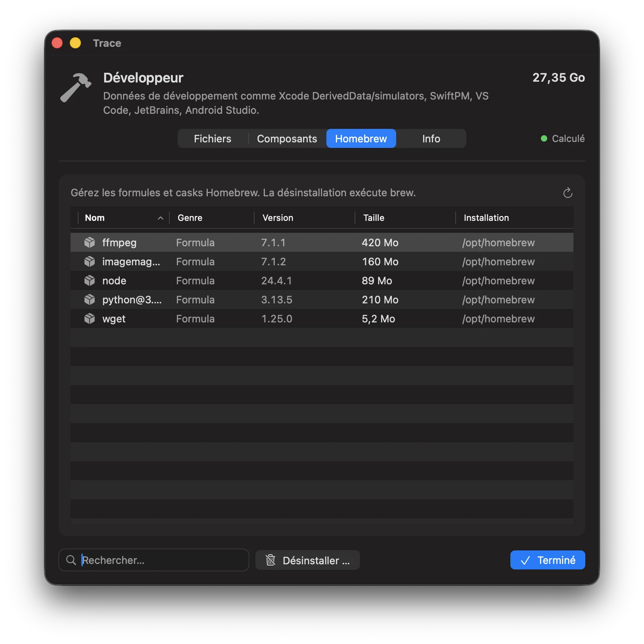
Task: Select the imagemag... name cell
Action: click(131, 261)
